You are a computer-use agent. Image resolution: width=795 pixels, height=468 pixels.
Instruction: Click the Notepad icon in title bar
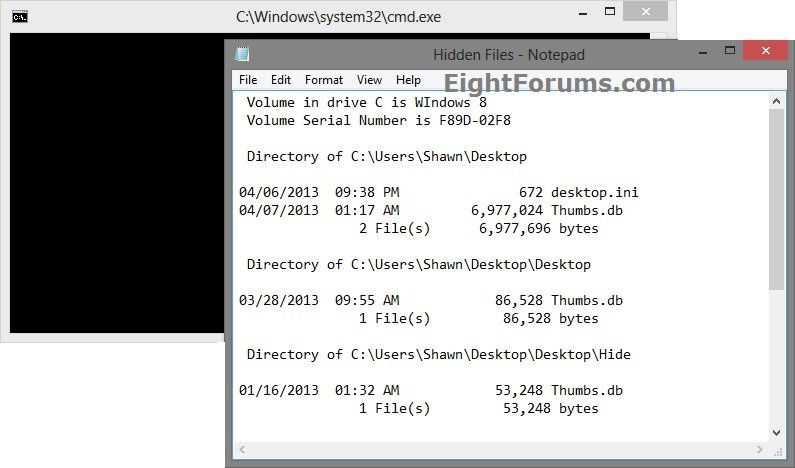click(242, 54)
